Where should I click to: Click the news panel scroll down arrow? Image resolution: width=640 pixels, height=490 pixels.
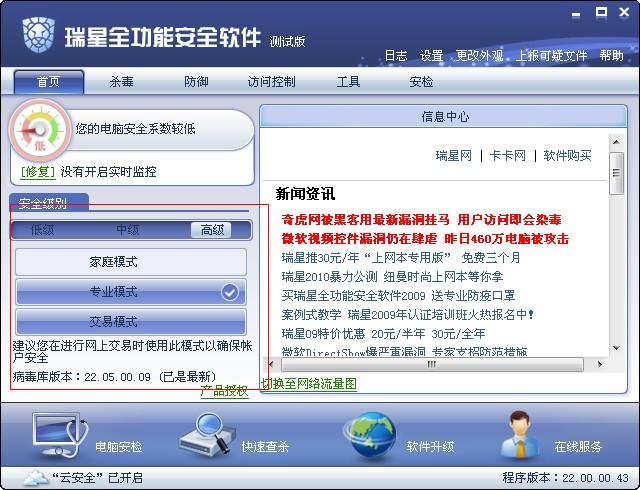(x=616, y=348)
